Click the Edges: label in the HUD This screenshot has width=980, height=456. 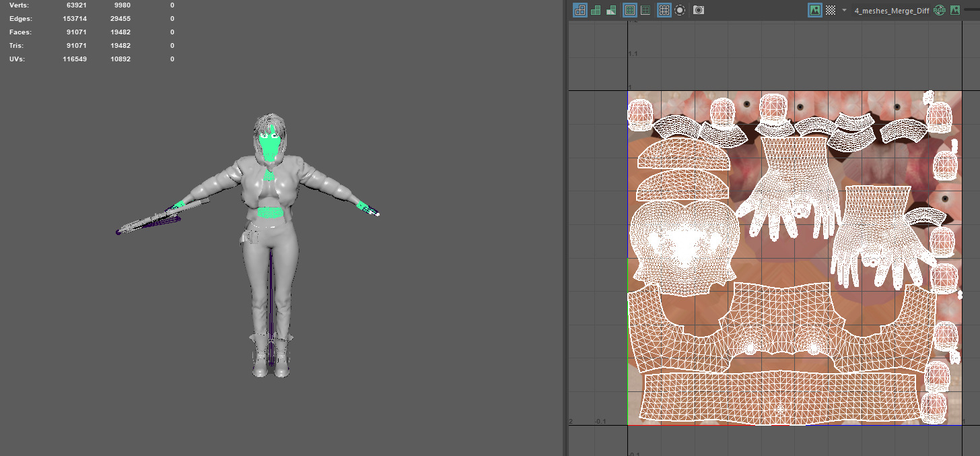[x=20, y=19]
